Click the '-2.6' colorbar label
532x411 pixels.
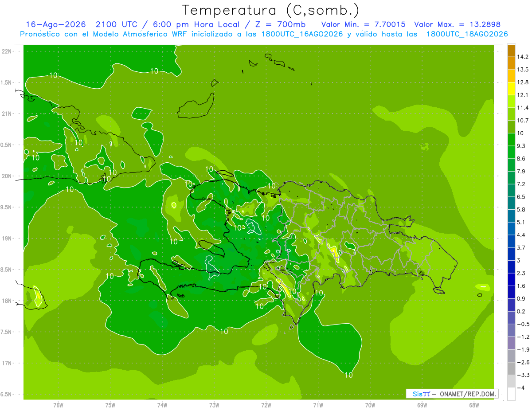pyautogui.click(x=523, y=362)
